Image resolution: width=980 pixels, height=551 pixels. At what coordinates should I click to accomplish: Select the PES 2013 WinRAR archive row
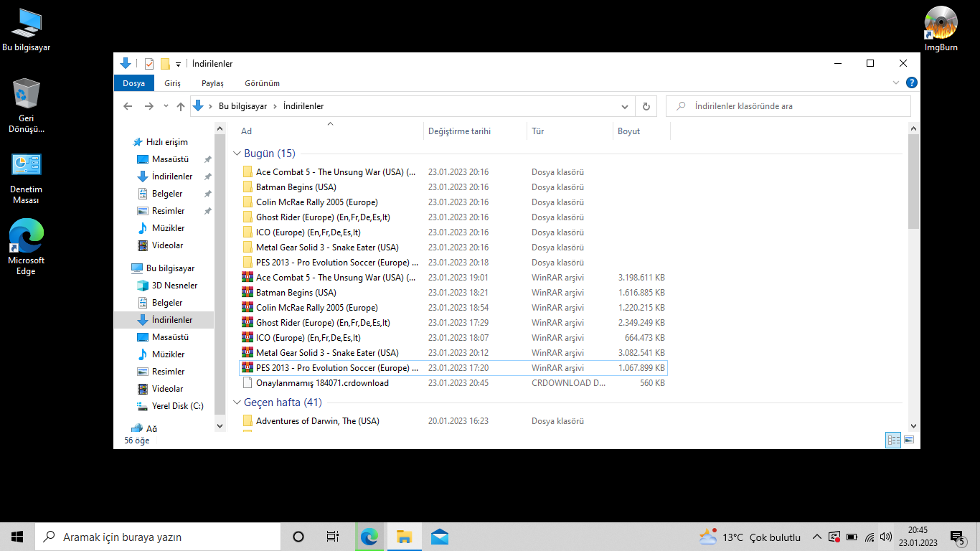pyautogui.click(x=453, y=368)
